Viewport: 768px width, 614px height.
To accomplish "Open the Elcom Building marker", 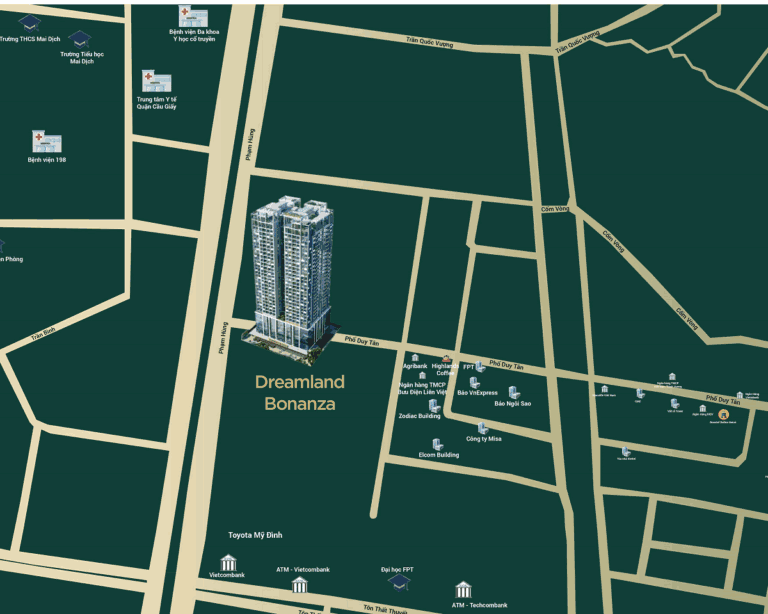I will pyautogui.click(x=438, y=444).
